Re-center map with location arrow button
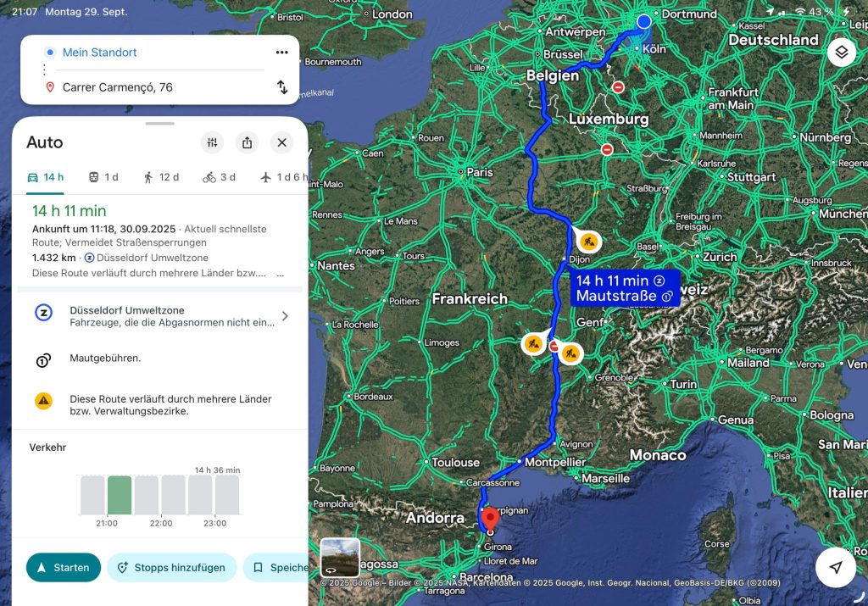 click(x=836, y=568)
